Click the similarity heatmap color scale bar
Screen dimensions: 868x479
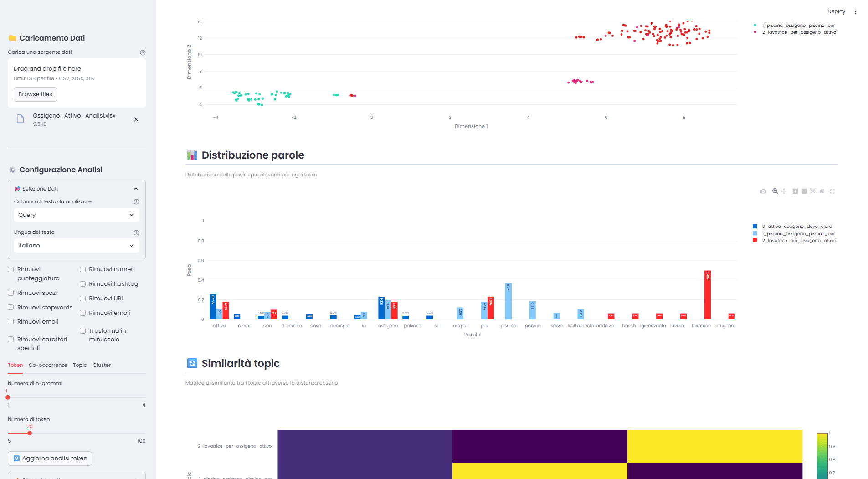(822, 456)
